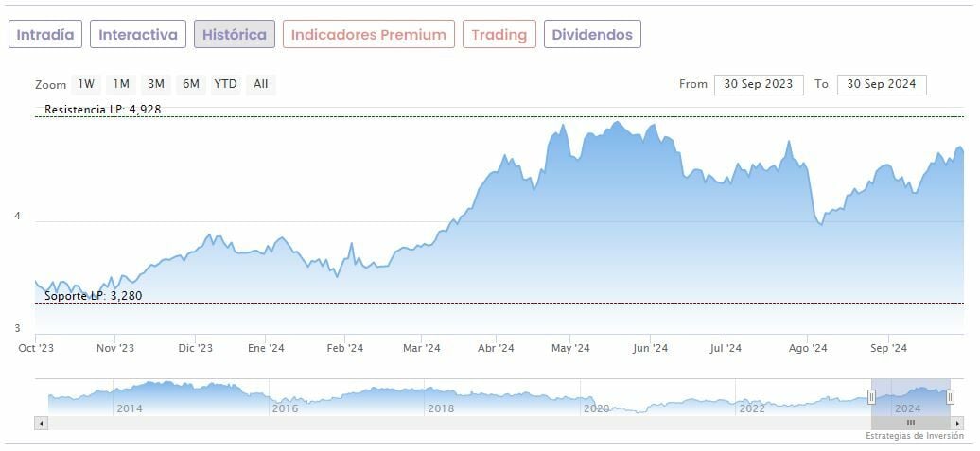The height and width of the screenshot is (451, 980).
Task: Click the navigator right range handle
Action: coord(951,397)
